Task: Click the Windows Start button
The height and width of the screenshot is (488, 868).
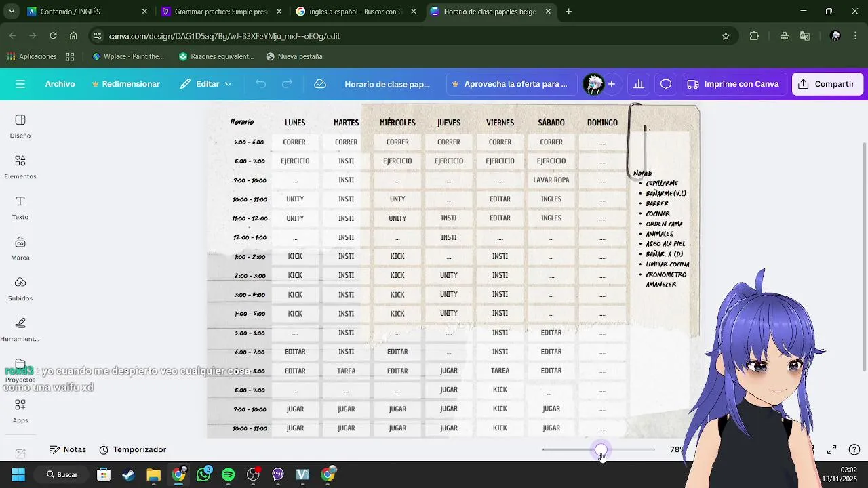Action: point(18,474)
